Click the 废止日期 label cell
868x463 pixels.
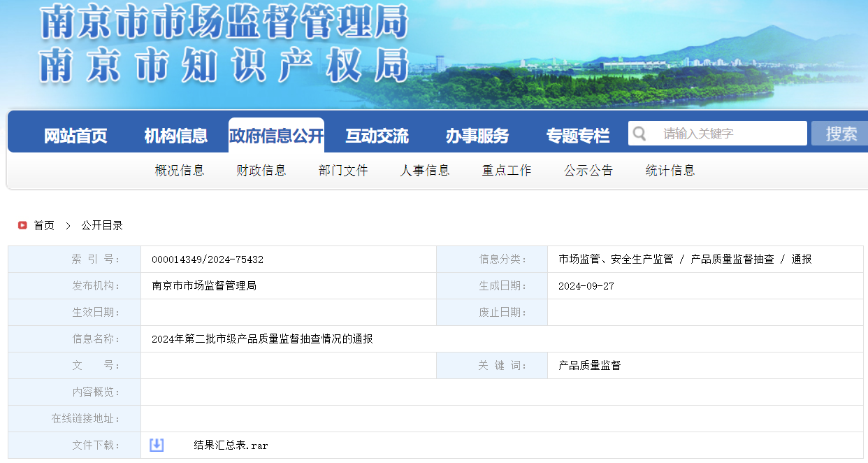point(492,313)
